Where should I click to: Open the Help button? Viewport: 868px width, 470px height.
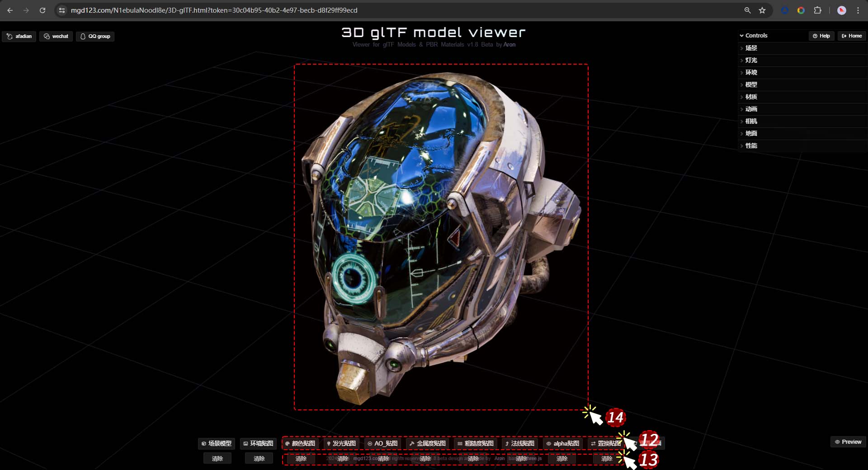point(821,36)
